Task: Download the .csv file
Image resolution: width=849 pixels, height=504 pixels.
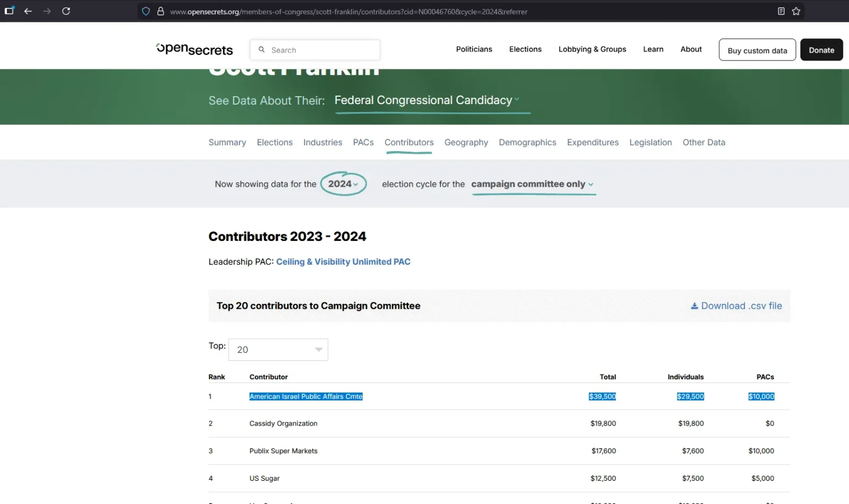Action: [x=736, y=306]
